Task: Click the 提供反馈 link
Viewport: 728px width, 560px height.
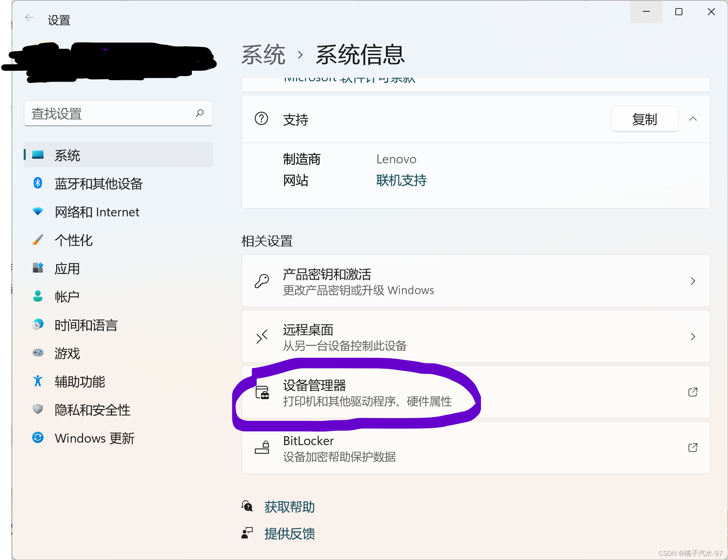Action: click(x=289, y=534)
